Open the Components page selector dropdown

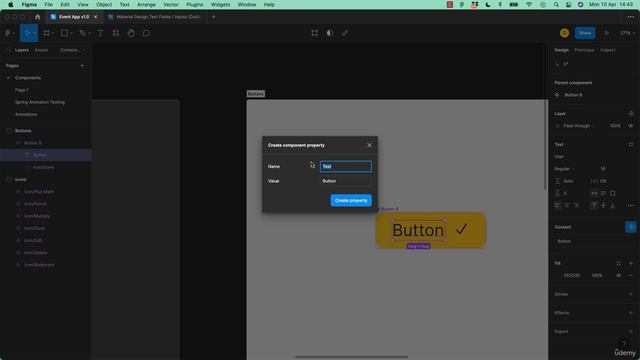click(x=72, y=50)
